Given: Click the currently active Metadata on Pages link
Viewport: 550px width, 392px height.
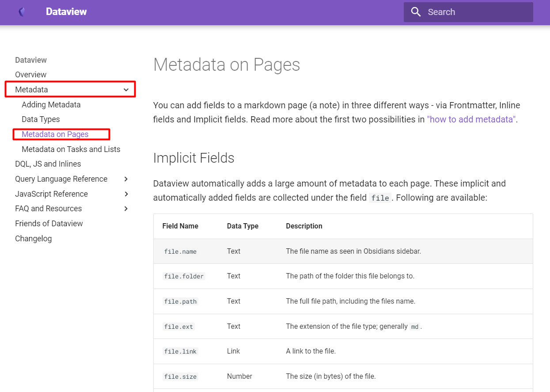Looking at the screenshot, I should tap(55, 134).
